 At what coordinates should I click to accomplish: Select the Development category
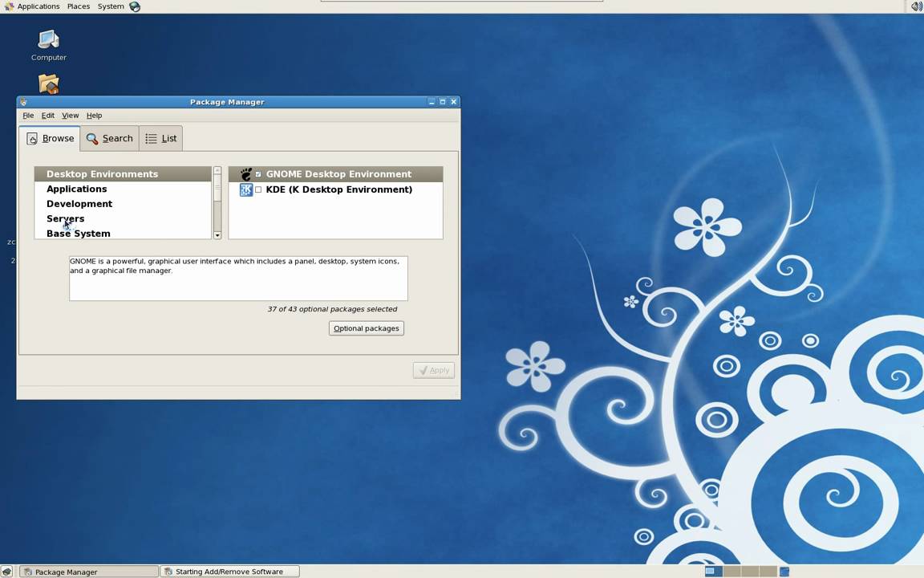click(123, 203)
